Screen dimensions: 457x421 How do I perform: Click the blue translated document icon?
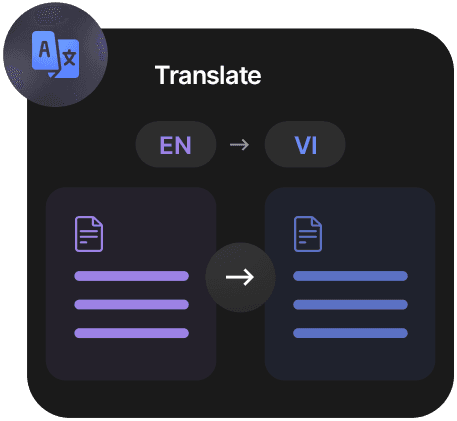click(308, 234)
